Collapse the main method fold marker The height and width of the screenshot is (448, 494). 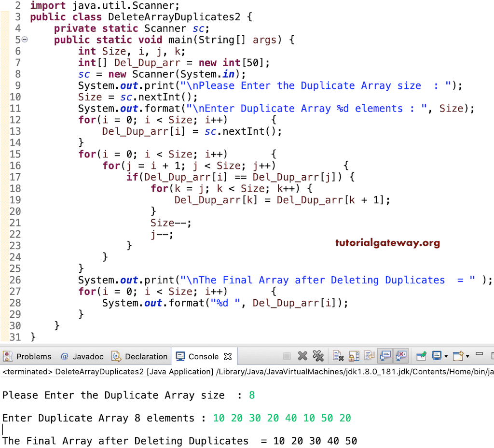24,40
